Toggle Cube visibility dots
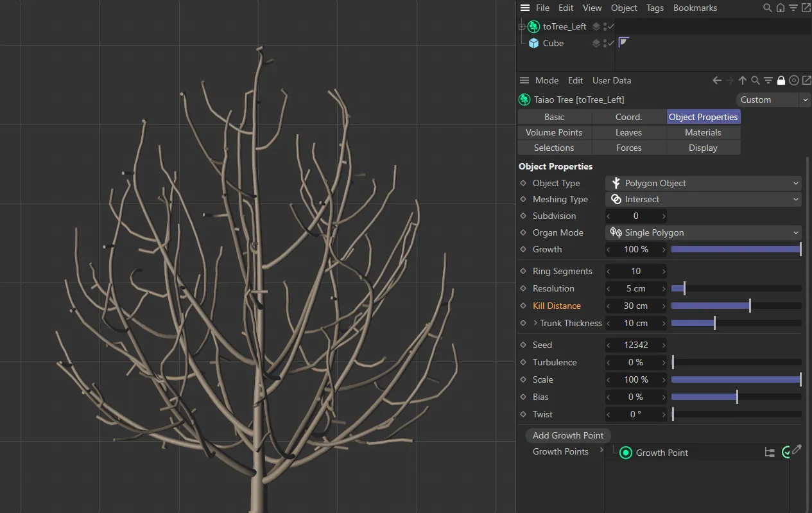 [605, 43]
